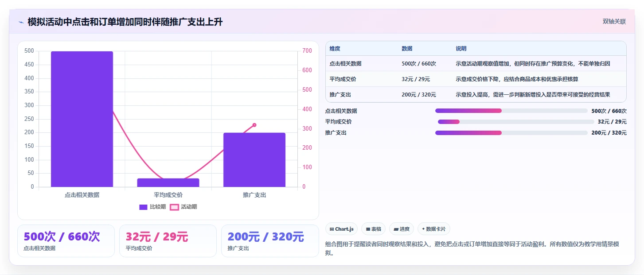This screenshot has width=644, height=275.
Task: Click the 说明 column header in the table
Action: 461,49
